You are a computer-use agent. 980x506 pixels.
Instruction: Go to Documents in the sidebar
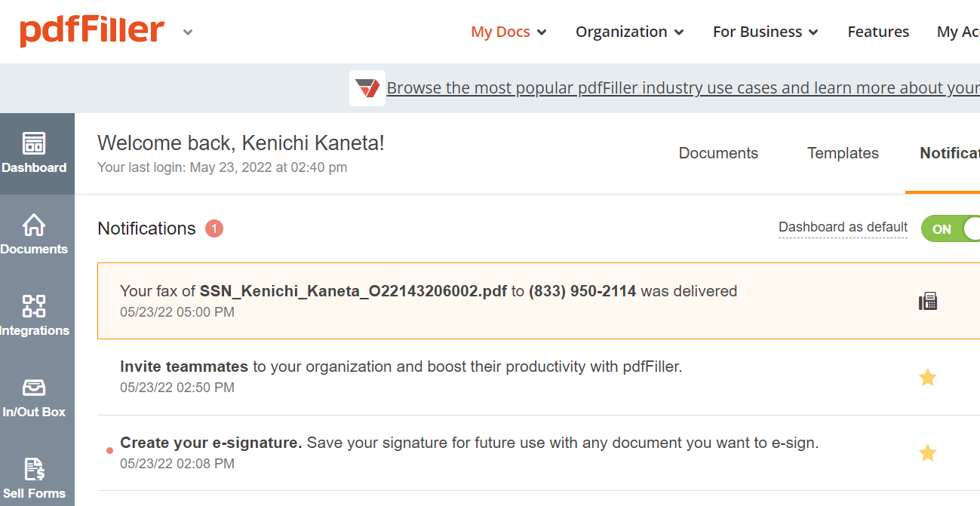coord(35,235)
